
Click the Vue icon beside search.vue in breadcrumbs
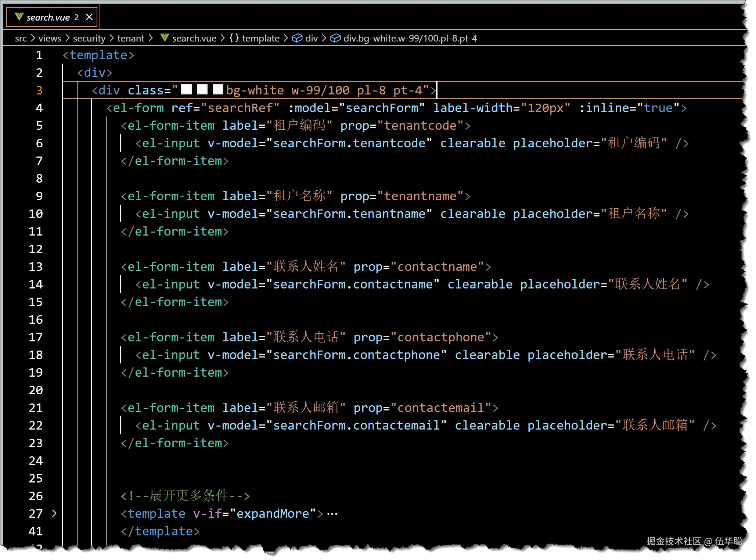(x=165, y=38)
